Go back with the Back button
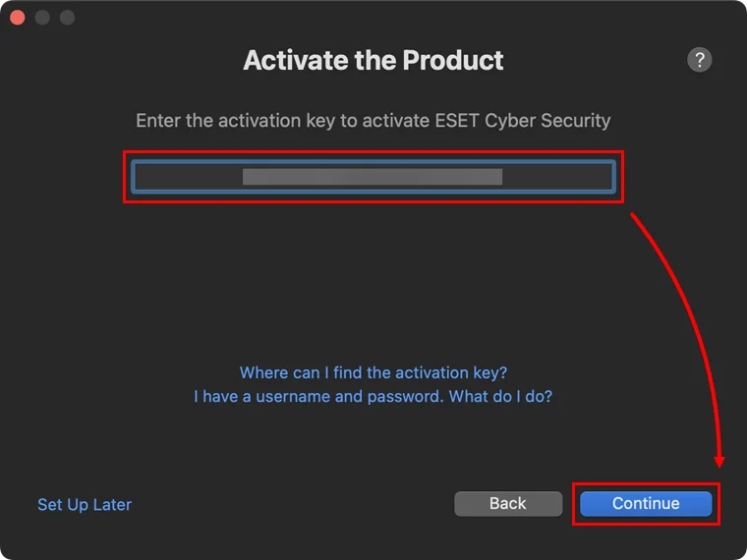Image resolution: width=747 pixels, height=560 pixels. [x=507, y=503]
